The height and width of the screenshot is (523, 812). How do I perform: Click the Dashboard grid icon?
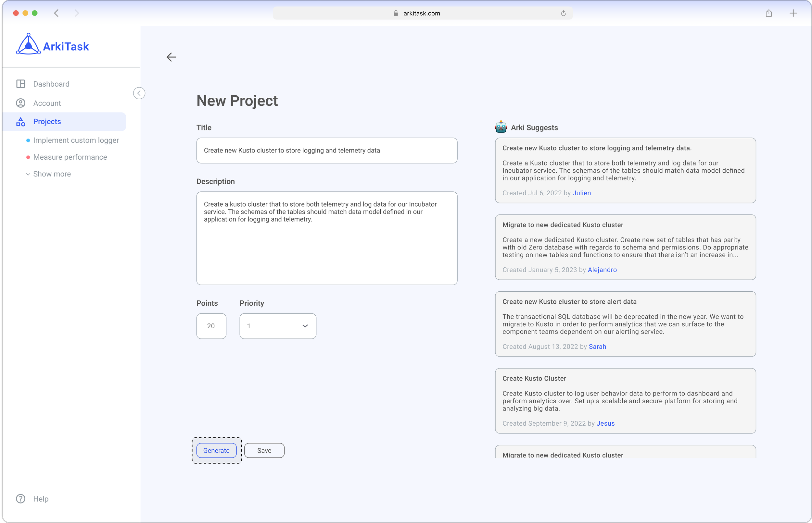coord(21,84)
